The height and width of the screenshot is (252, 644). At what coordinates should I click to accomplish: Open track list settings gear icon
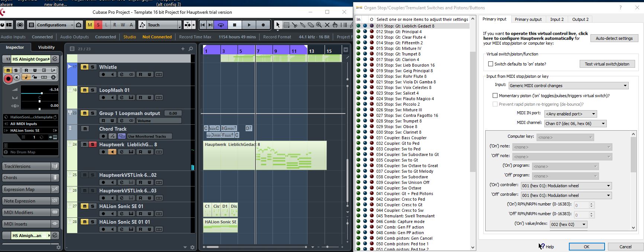point(192,247)
